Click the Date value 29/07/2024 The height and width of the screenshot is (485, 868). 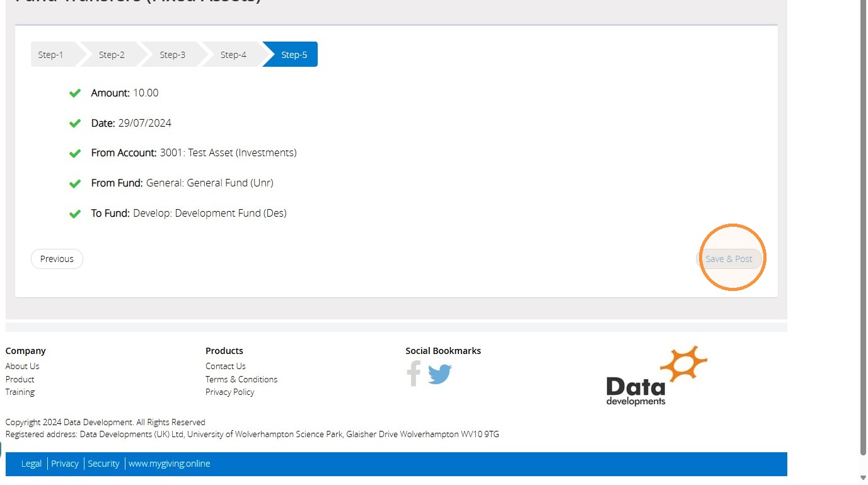pyautogui.click(x=145, y=123)
